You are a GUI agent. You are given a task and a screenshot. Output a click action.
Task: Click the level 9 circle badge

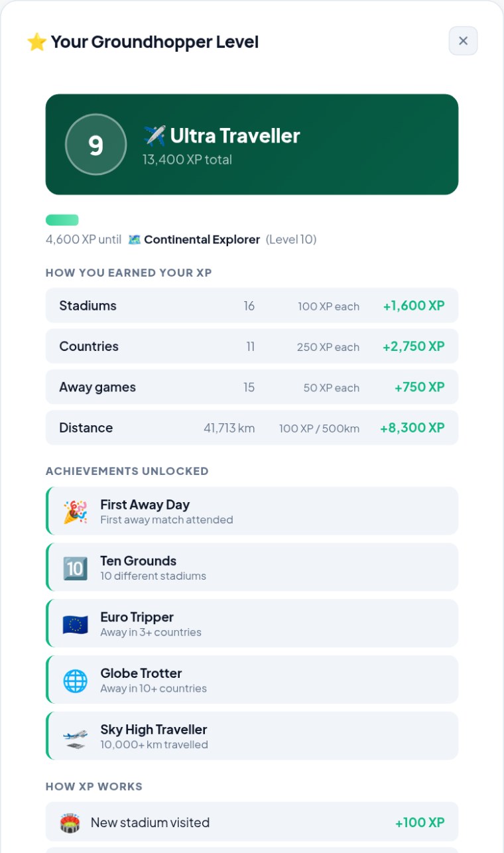click(96, 145)
